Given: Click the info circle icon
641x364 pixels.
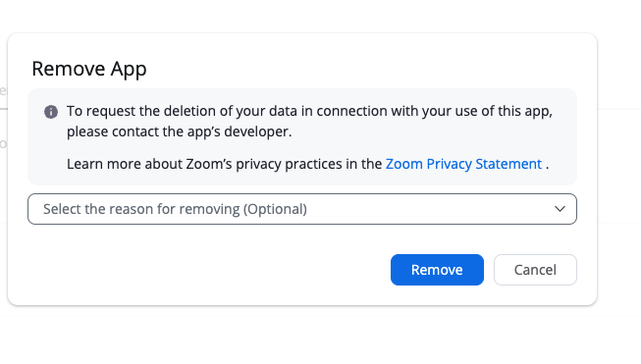Looking at the screenshot, I should 51,112.
